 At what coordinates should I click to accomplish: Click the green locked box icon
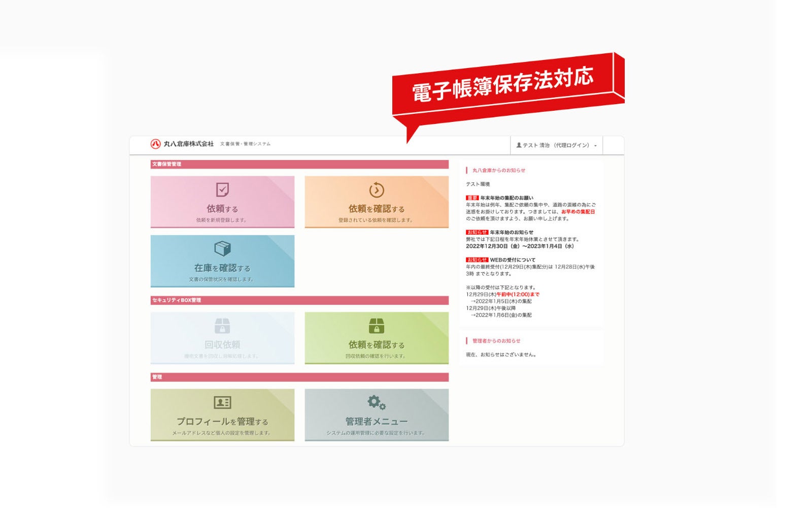click(377, 326)
